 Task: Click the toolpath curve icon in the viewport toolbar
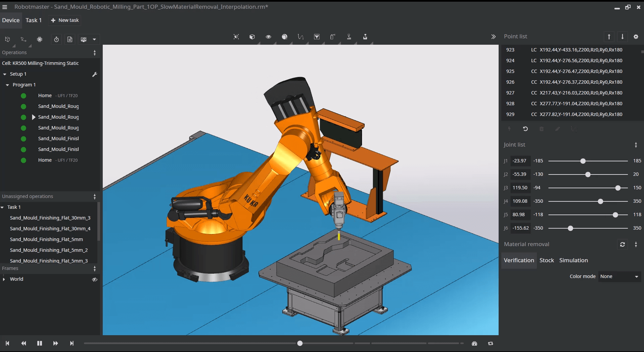point(301,37)
